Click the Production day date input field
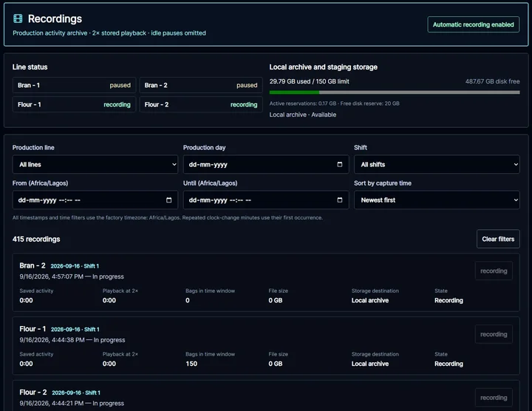This screenshot has width=532, height=411. [266, 164]
